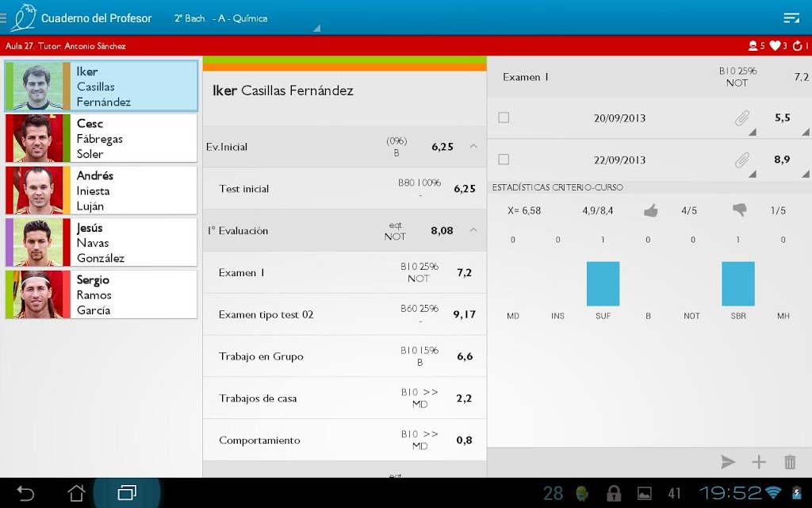The height and width of the screenshot is (508, 812).
Task: Tap the lock icon in system bar
Action: tap(615, 493)
